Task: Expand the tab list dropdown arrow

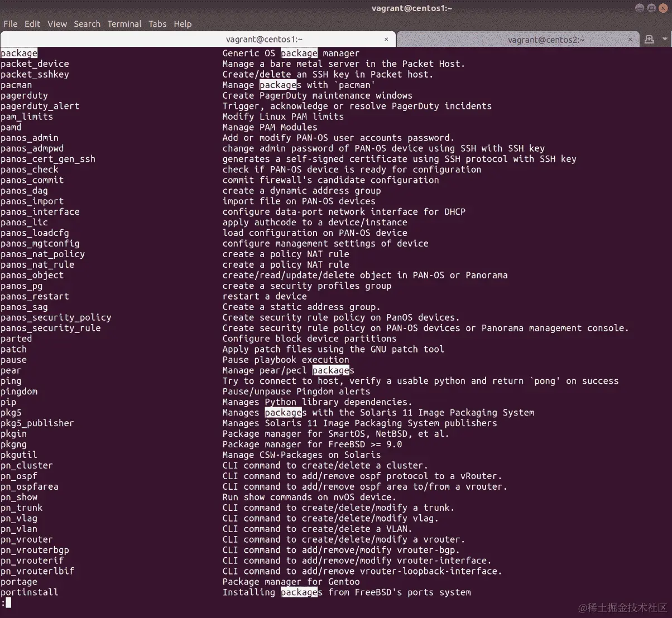Action: [x=664, y=40]
